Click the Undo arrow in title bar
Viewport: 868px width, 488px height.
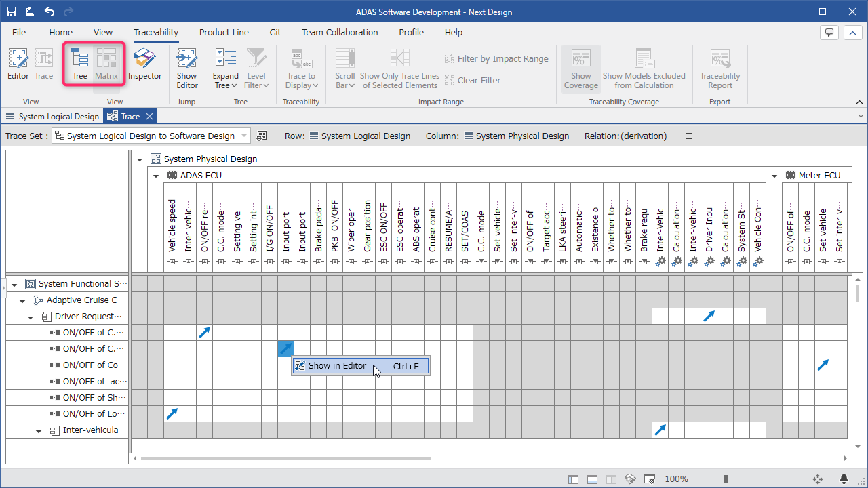[50, 12]
